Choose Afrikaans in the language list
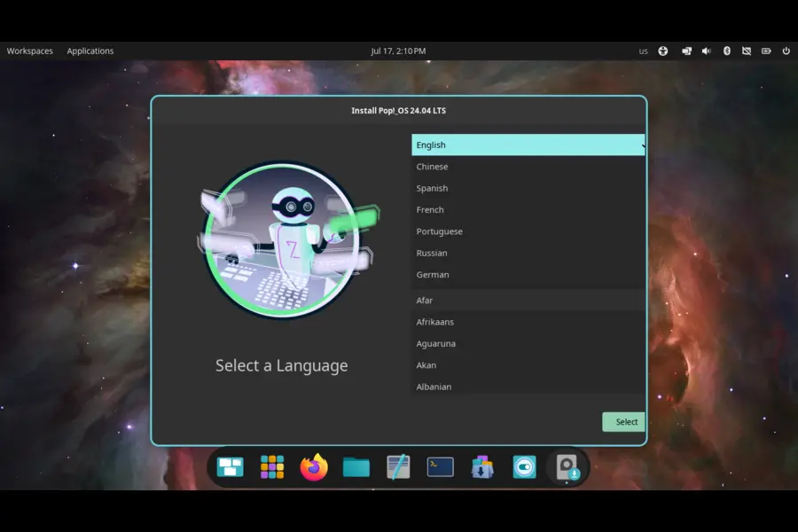 click(x=528, y=322)
